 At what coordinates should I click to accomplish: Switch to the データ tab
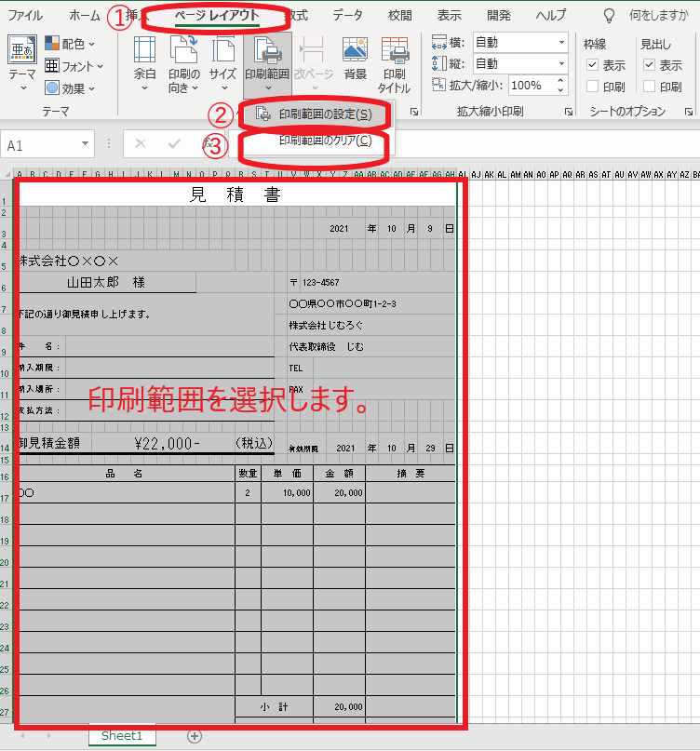coord(348,15)
